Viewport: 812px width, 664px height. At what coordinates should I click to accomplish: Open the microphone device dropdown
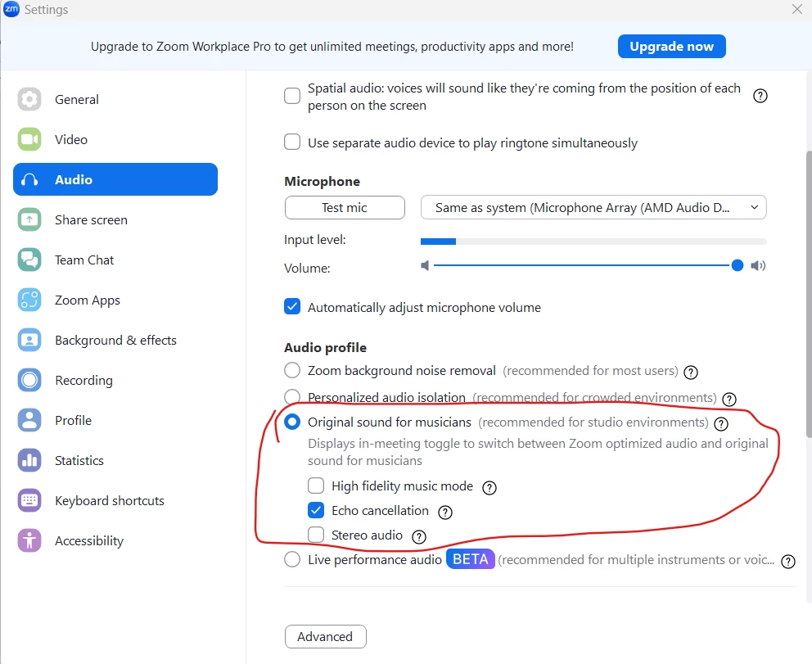[593, 207]
